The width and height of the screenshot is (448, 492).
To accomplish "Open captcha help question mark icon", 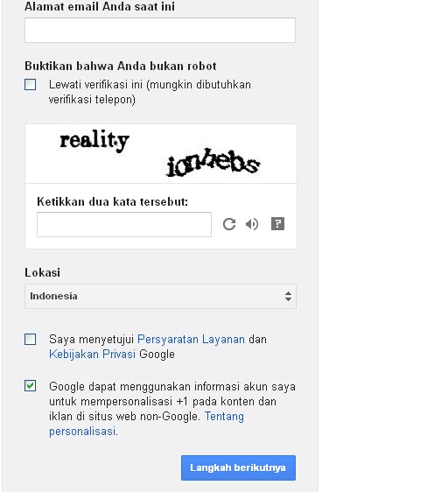I will coord(277,224).
